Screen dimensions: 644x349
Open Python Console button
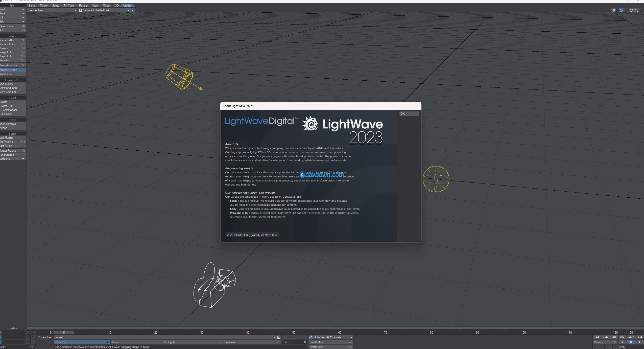tap(13, 124)
